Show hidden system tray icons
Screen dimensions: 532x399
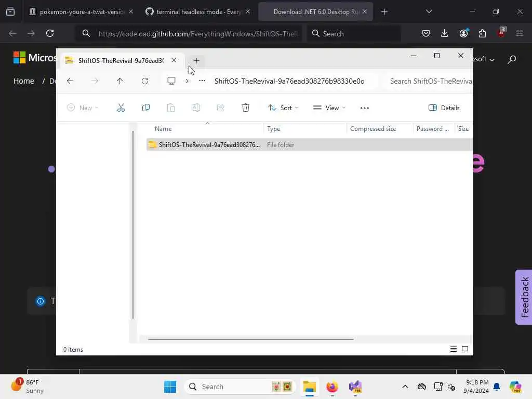click(x=405, y=387)
